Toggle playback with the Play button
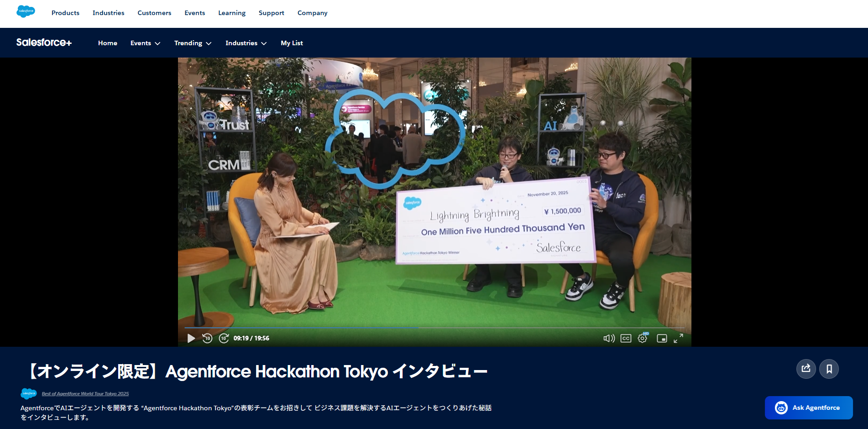 [x=191, y=339]
